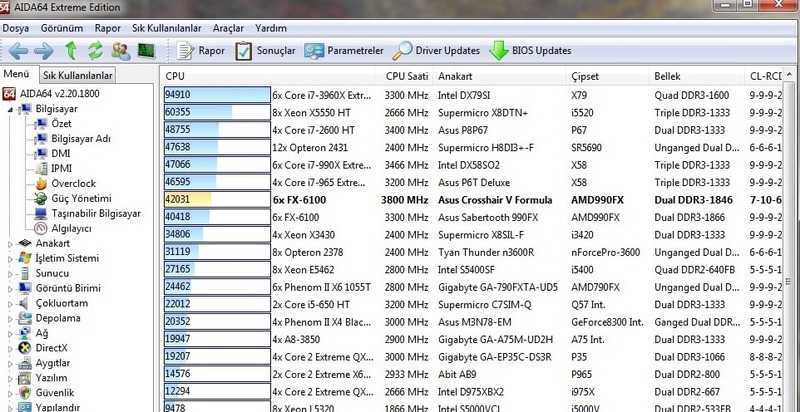Click the users icon in toolbar
800x412 pixels.
coord(121,50)
